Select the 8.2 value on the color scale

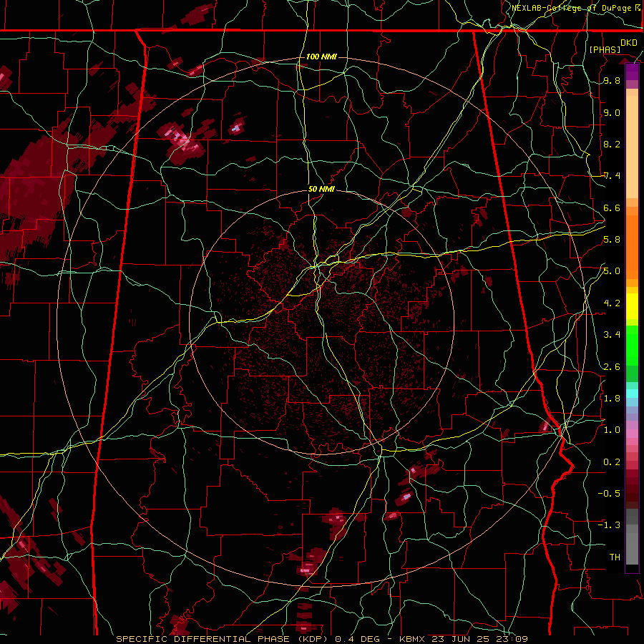[x=612, y=144]
